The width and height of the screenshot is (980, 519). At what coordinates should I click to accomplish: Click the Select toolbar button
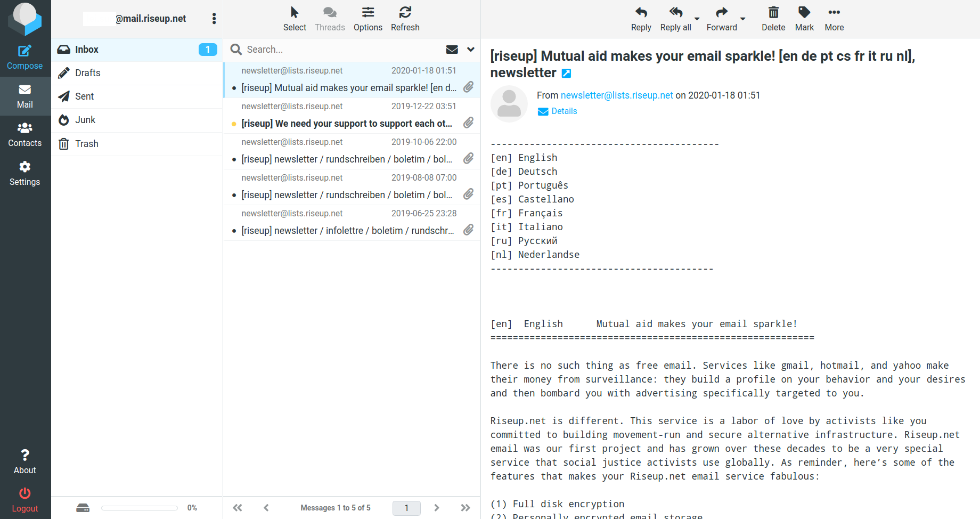(295, 19)
